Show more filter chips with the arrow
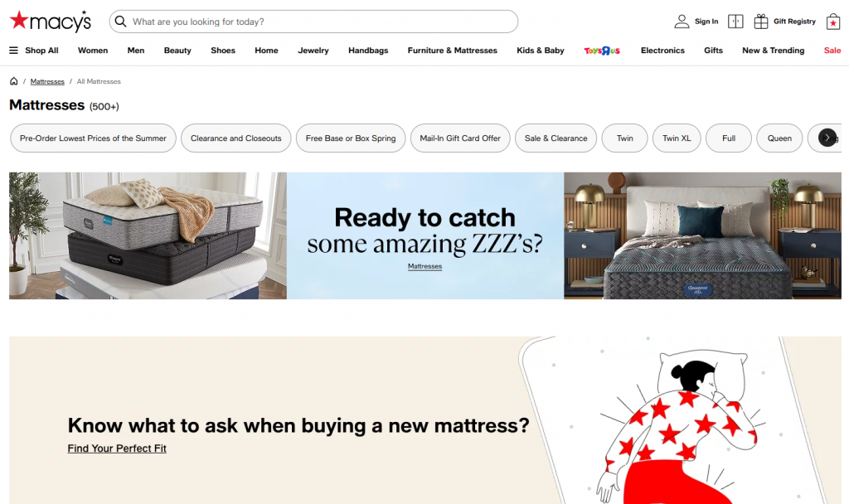The height and width of the screenshot is (504, 849). click(827, 138)
